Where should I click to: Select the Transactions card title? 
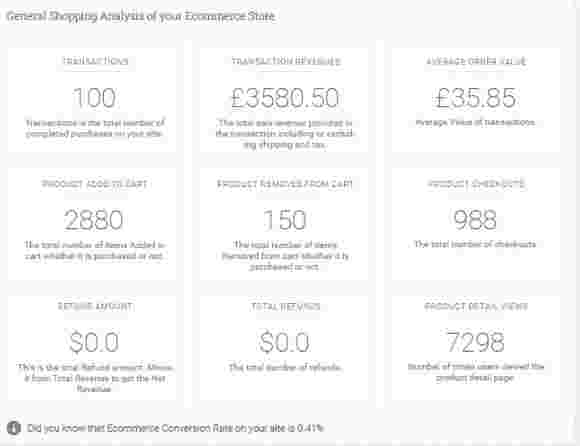[x=95, y=61]
